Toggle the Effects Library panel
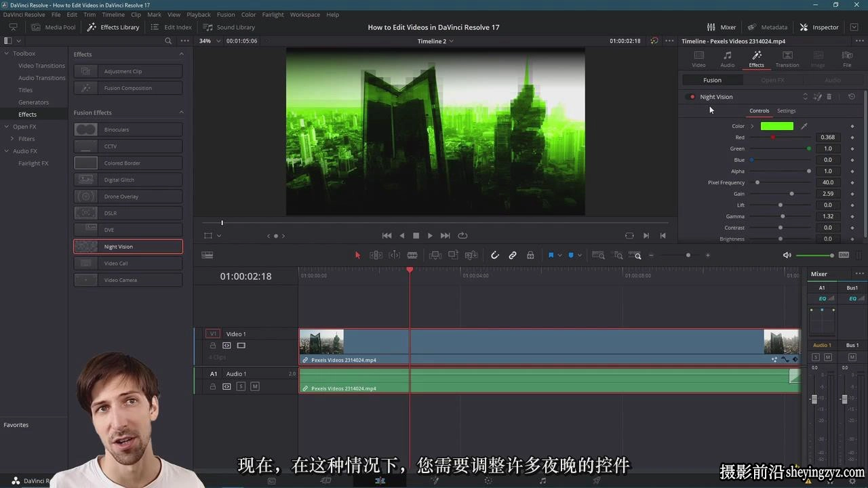 (x=113, y=27)
